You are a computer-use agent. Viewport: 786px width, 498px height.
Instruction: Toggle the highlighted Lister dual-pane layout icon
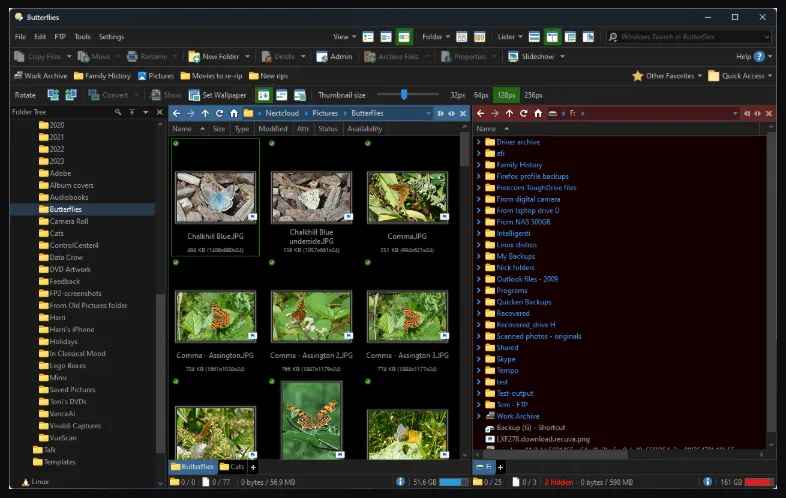click(x=552, y=37)
